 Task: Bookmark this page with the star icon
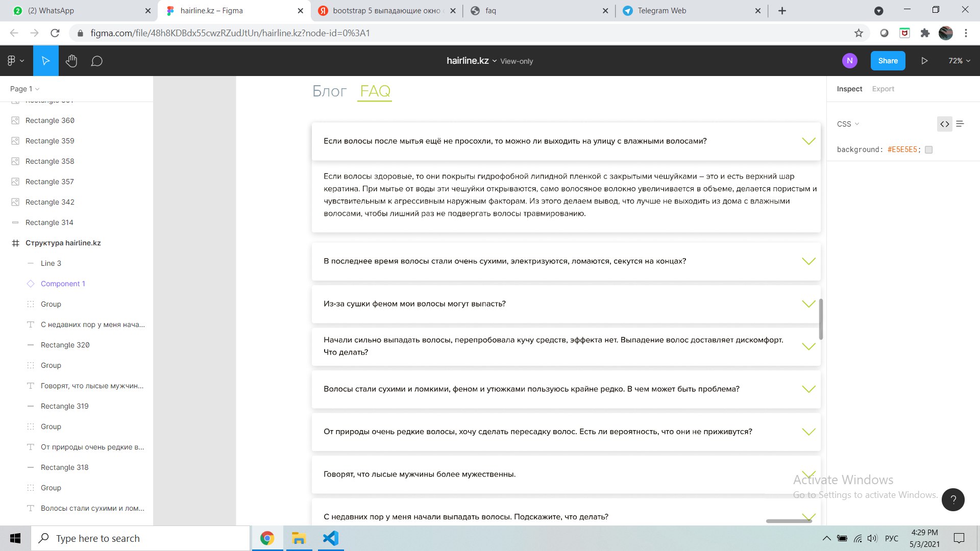pyautogui.click(x=859, y=33)
